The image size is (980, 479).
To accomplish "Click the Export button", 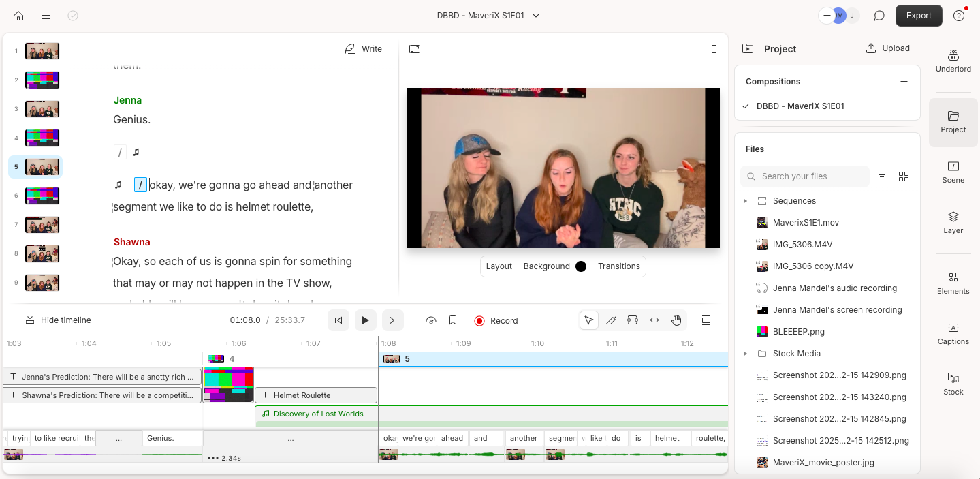I will (x=919, y=16).
